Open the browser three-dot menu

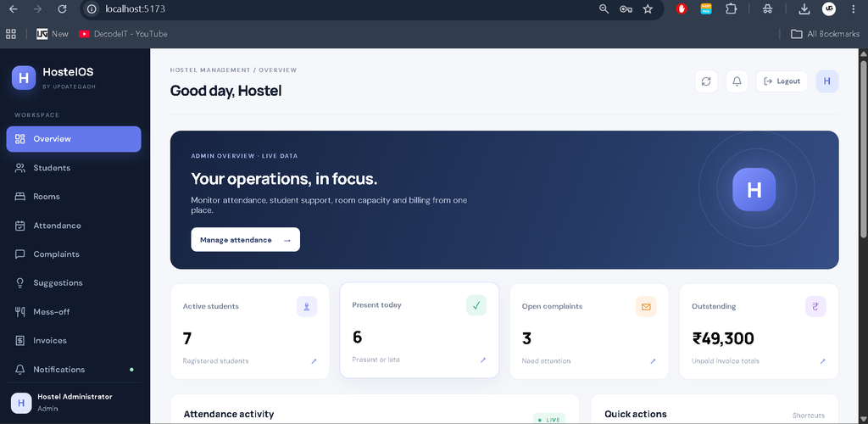click(855, 8)
